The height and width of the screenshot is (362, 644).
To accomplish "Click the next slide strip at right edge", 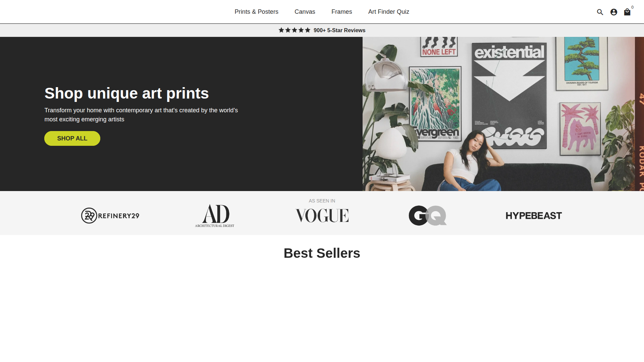I will pos(640,114).
